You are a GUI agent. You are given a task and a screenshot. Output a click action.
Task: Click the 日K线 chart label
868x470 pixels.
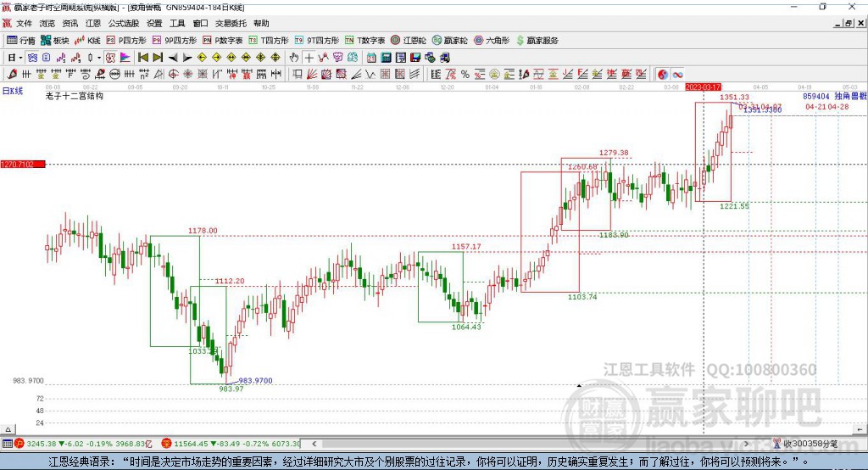point(13,91)
